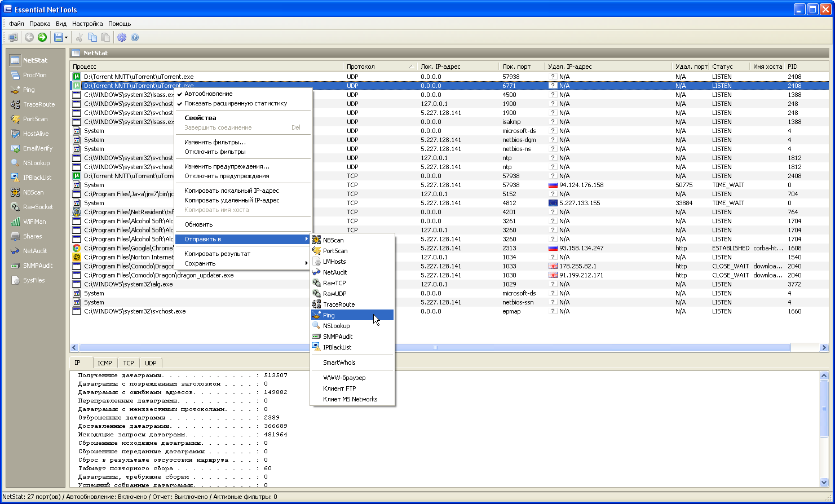Open SysFiles in the sidebar
Screen dimensions: 835x504
pyautogui.click(x=29, y=280)
